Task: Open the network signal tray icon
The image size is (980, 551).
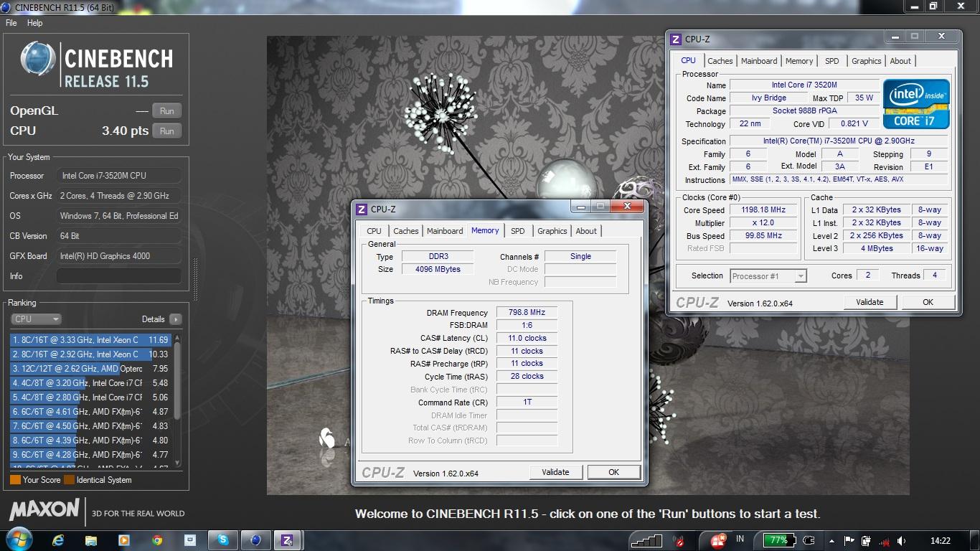Action: pyautogui.click(x=885, y=541)
